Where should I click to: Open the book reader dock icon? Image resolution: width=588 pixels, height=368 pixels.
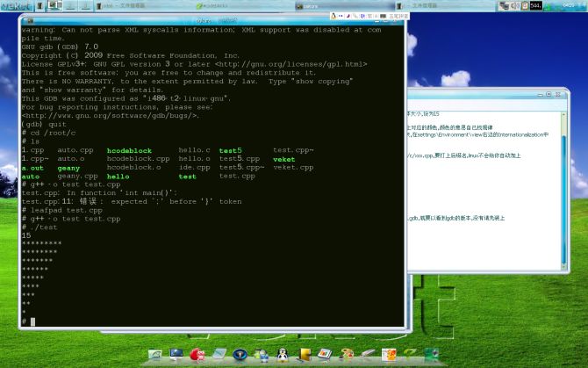325,354
